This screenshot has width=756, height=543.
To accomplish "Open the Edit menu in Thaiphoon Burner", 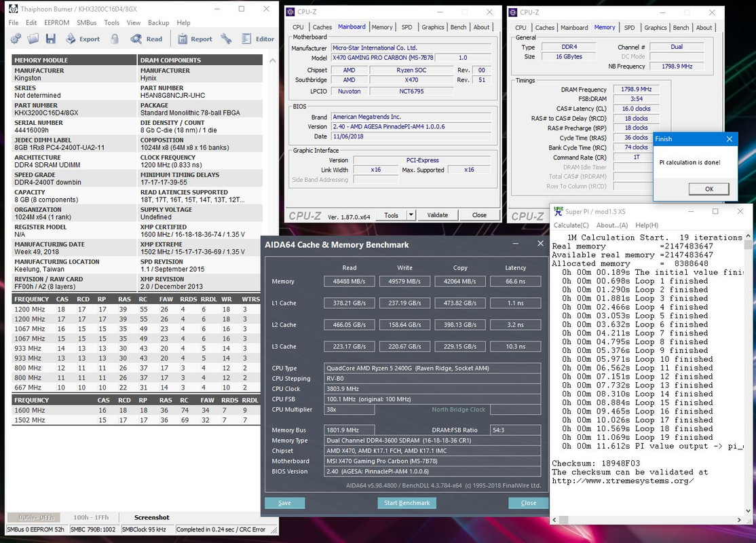I will pos(31,22).
